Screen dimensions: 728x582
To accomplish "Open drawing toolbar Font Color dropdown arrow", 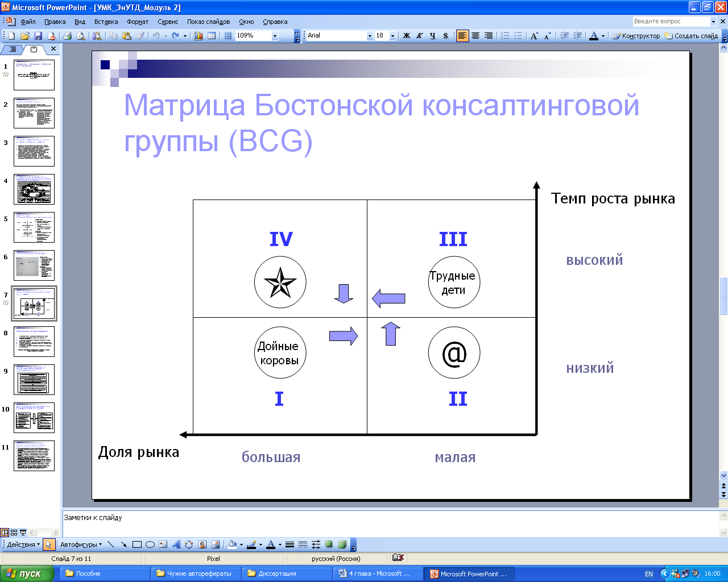I will tap(280, 544).
